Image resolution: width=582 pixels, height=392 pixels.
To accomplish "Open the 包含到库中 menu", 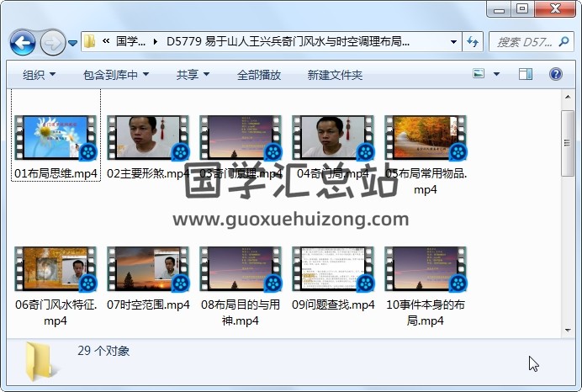I will [116, 75].
